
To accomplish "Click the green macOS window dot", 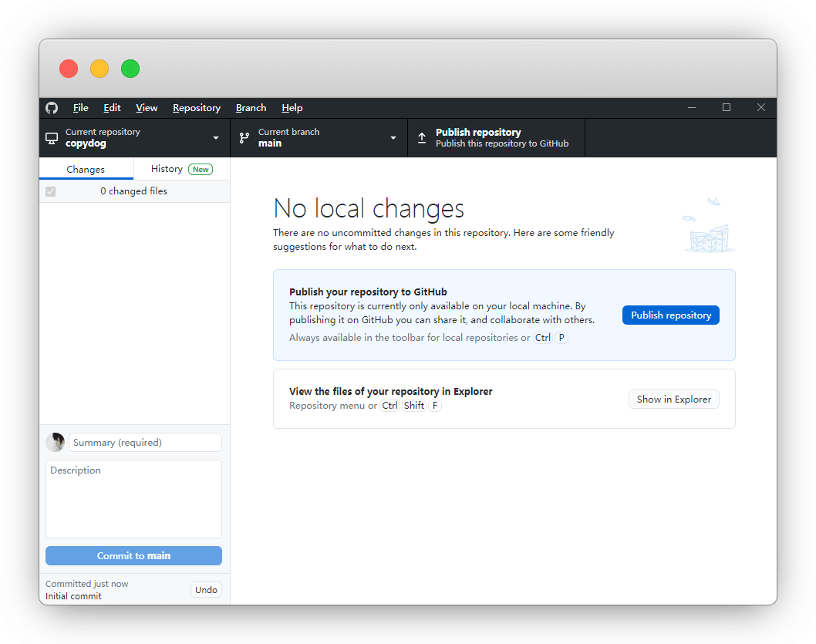I will (x=130, y=69).
